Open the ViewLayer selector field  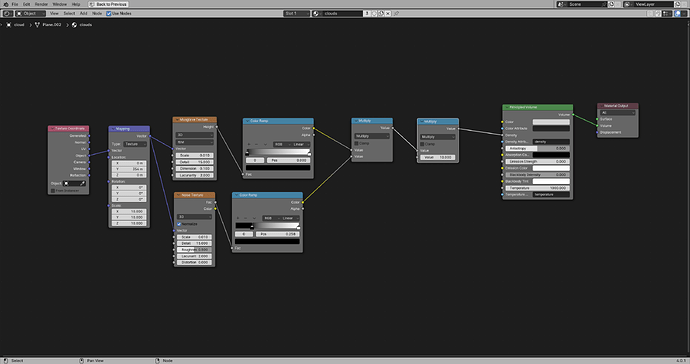pos(649,4)
